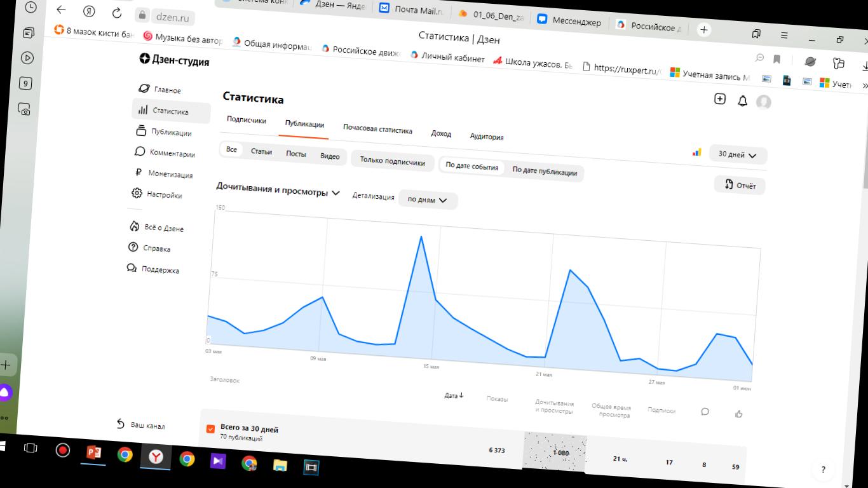Select the "Все" publication type filter
Image resolution: width=868 pixels, height=488 pixels.
pos(231,149)
